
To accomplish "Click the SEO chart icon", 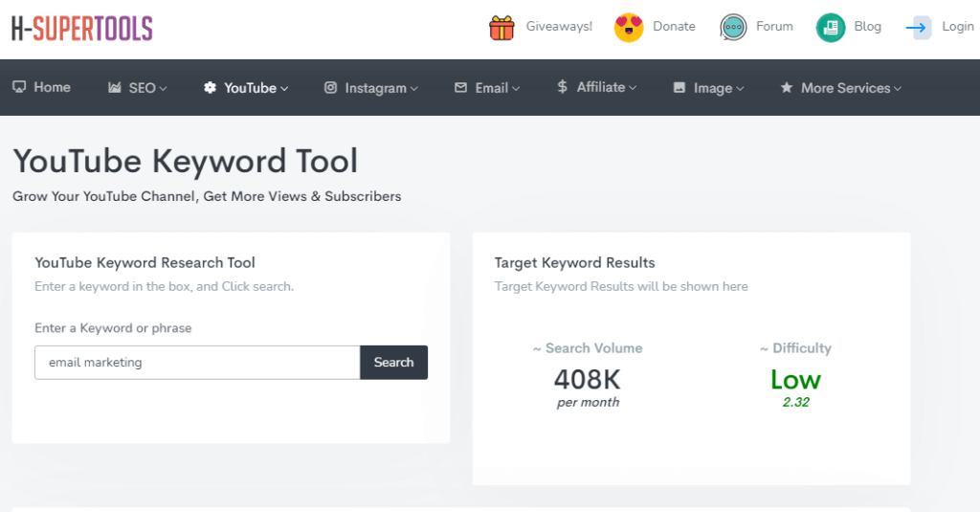I will tap(114, 87).
